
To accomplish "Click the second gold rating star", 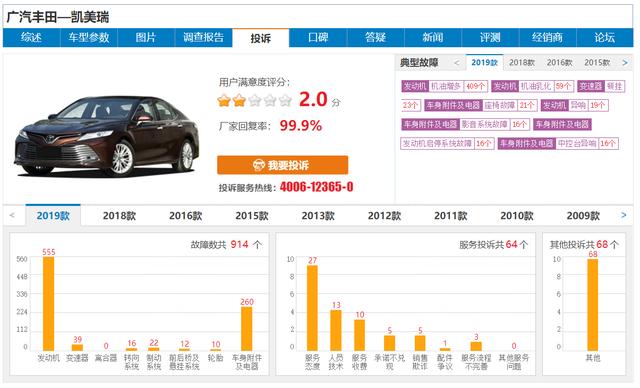I will pyautogui.click(x=239, y=100).
